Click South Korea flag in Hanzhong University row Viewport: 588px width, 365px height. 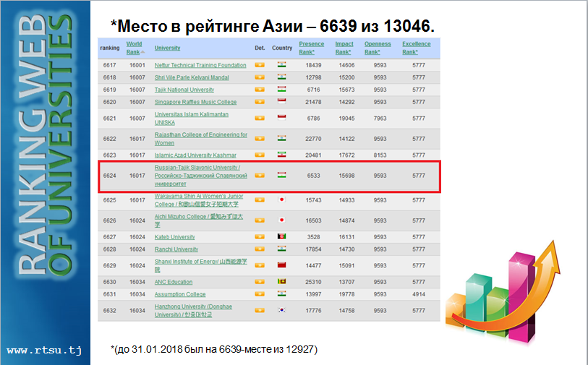coord(281,310)
